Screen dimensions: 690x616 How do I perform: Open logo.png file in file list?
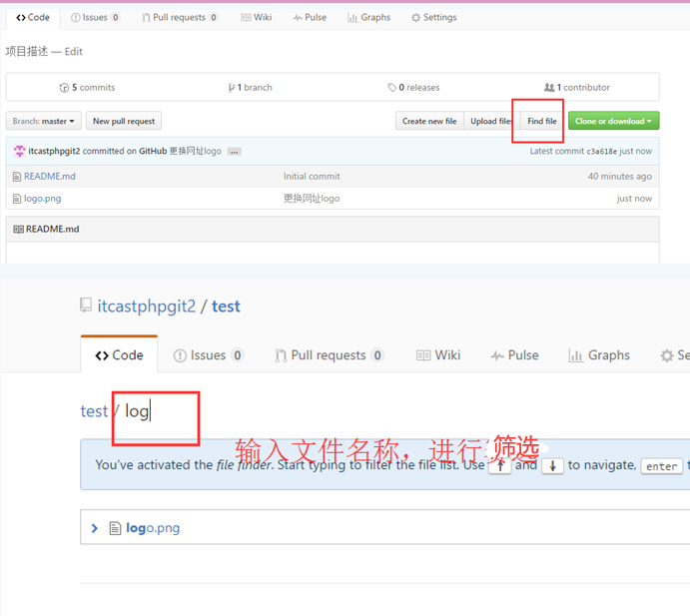coord(42,199)
